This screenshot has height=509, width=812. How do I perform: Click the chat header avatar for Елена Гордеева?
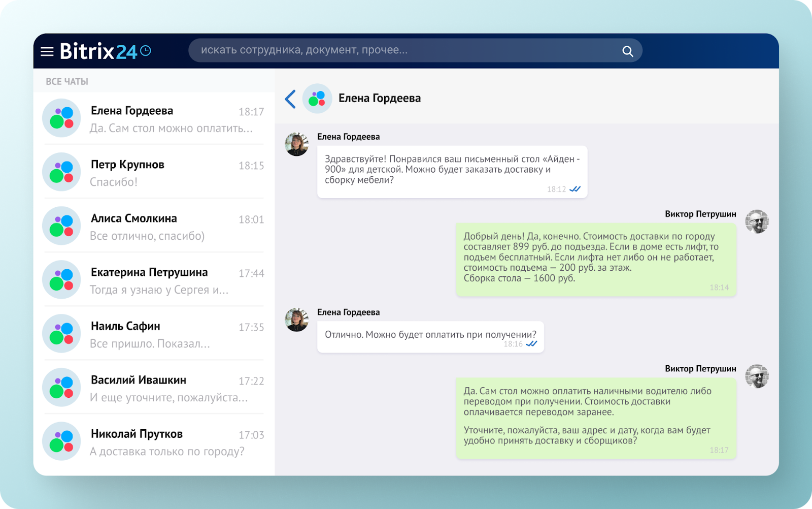(317, 99)
